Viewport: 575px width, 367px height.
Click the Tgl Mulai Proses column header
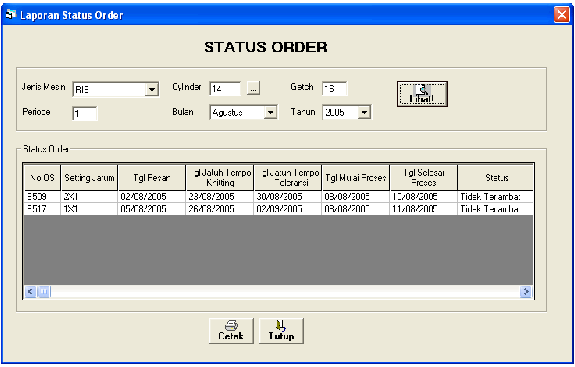(356, 177)
